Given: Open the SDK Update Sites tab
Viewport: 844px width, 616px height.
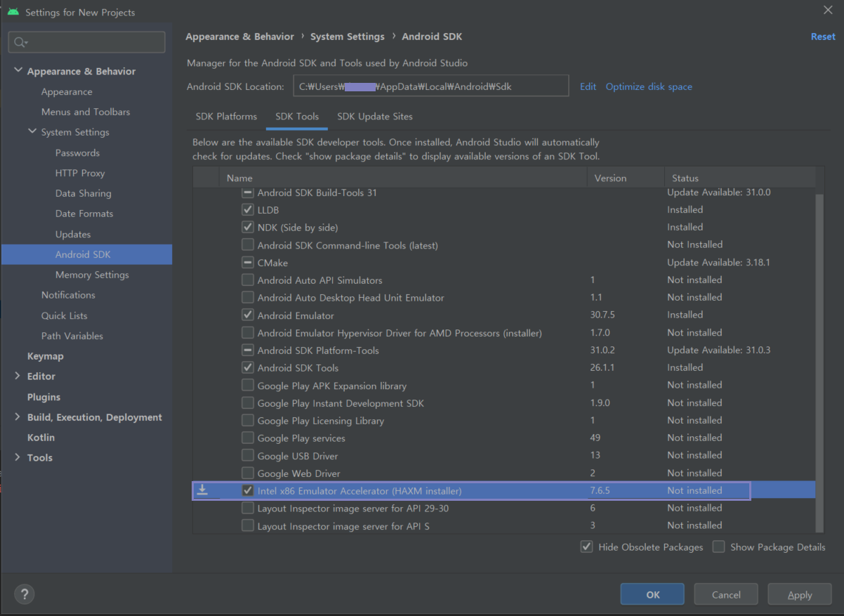Looking at the screenshot, I should tap(375, 117).
